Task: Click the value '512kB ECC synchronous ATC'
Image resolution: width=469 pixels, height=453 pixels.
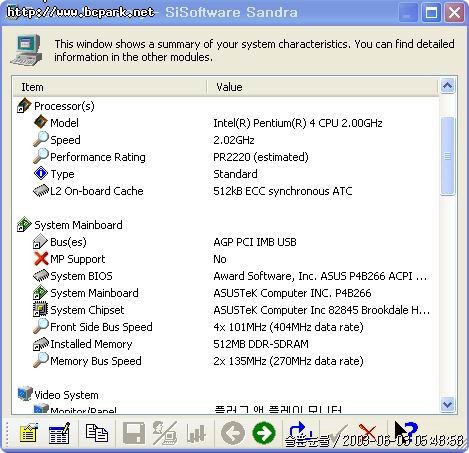Action: (x=283, y=191)
